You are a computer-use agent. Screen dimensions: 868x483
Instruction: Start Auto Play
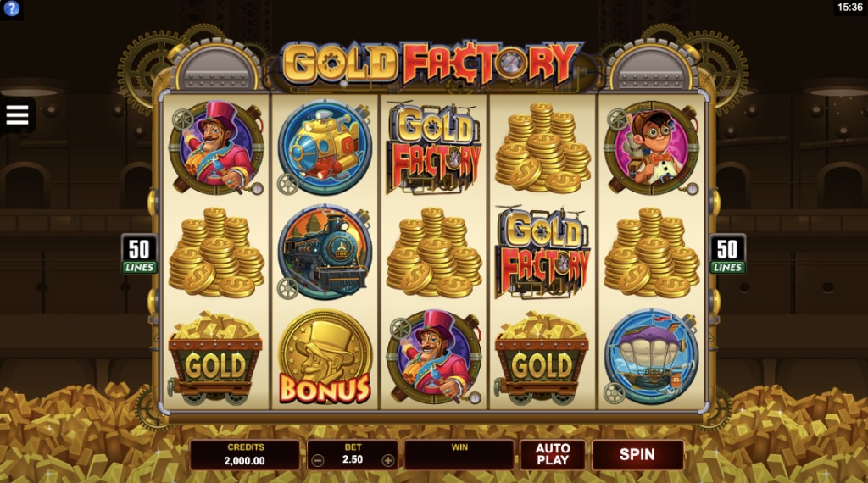(553, 454)
